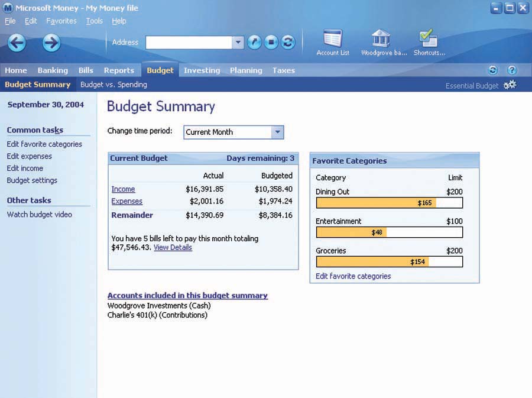
Task: Click the Favorite Categories panel header
Action: click(395, 161)
